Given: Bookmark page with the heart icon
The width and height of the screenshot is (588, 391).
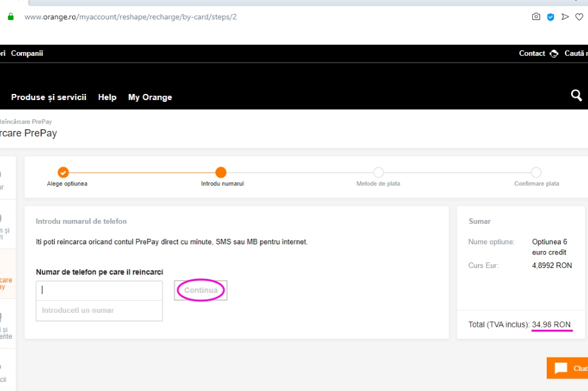Looking at the screenshot, I should (580, 17).
